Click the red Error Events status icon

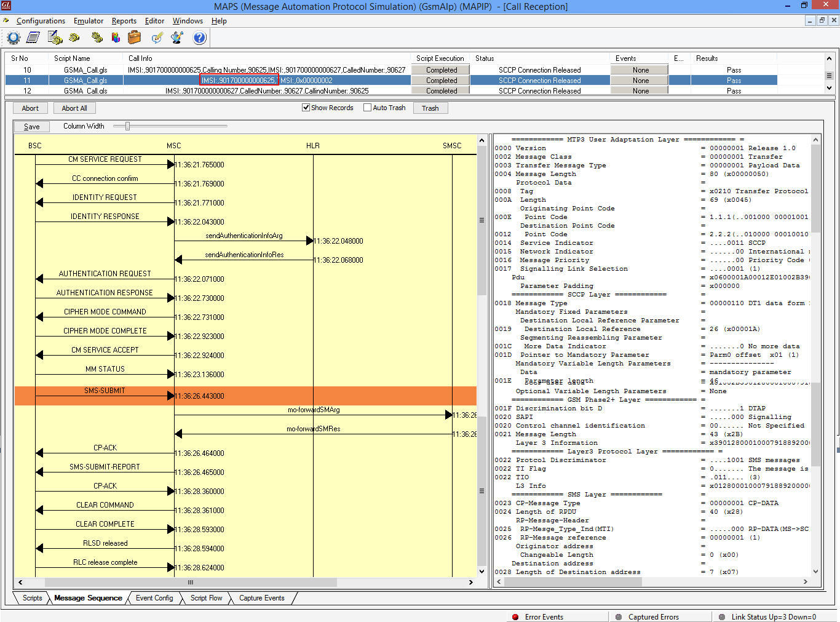(x=515, y=616)
